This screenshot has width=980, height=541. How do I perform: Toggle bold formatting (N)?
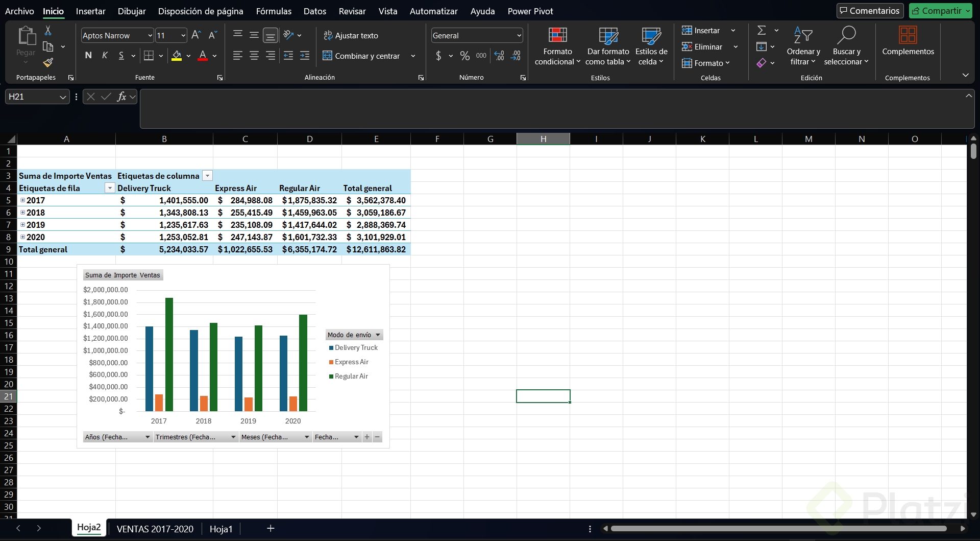(x=88, y=56)
